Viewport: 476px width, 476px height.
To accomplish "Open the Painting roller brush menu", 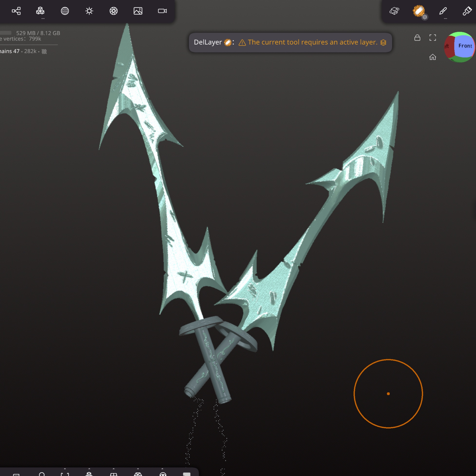I will tap(467, 11).
